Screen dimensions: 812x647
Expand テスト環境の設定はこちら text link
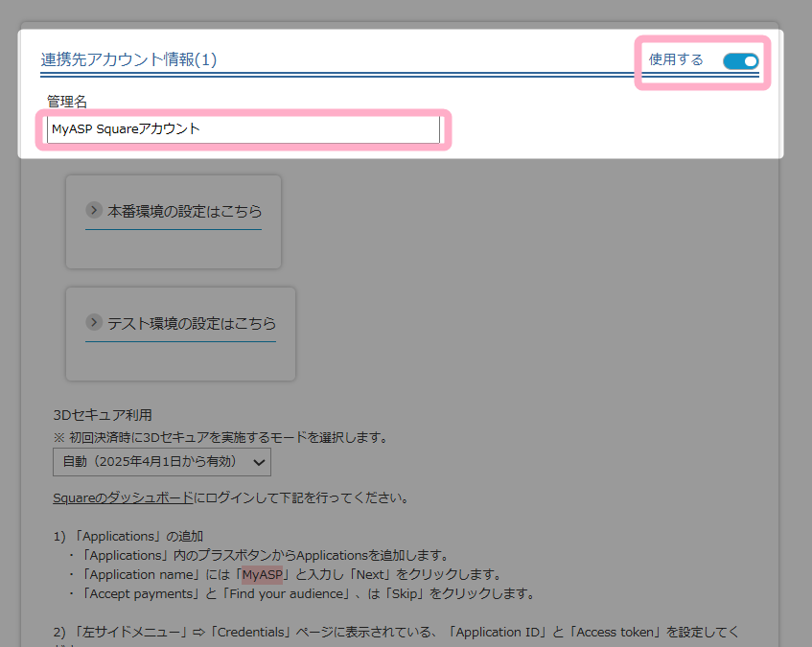click(192, 323)
